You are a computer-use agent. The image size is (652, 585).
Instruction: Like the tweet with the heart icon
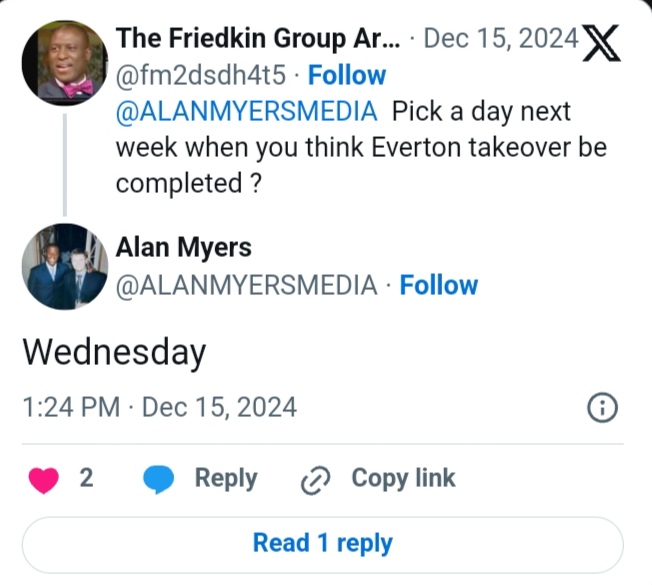coord(44,480)
